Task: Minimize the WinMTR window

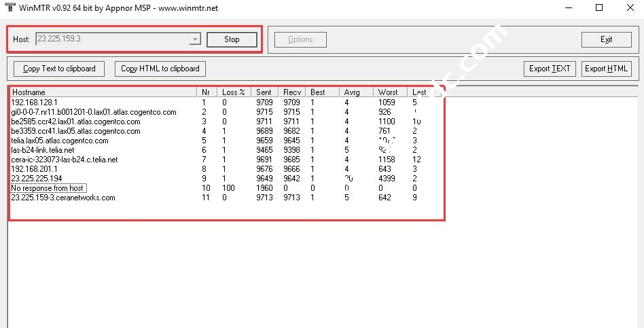Action: coord(567,8)
